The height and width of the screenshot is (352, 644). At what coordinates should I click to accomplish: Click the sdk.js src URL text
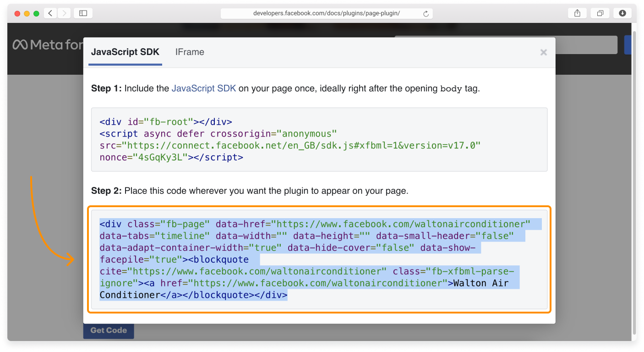290,146
